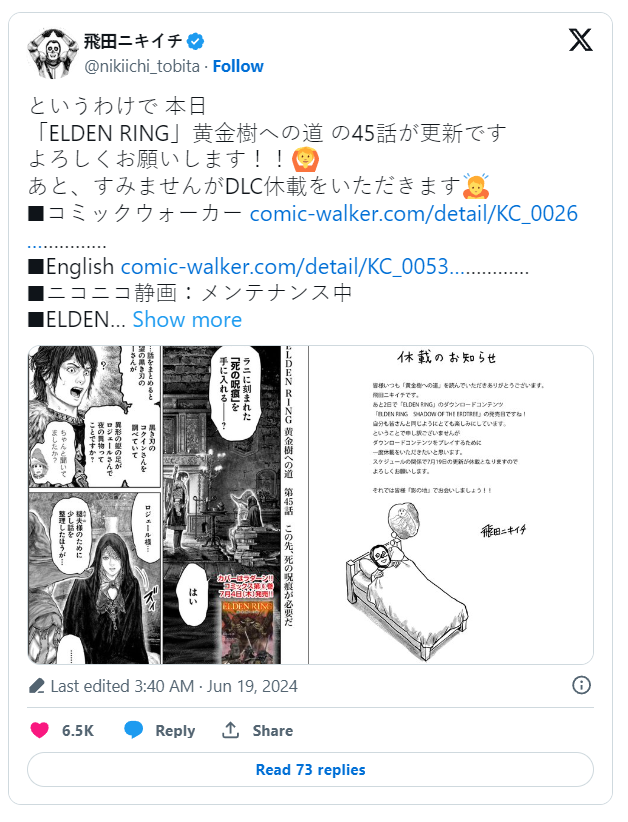Click the @nikiichi_tobita handle
Viewport: 628px width, 822px height.
coord(142,67)
